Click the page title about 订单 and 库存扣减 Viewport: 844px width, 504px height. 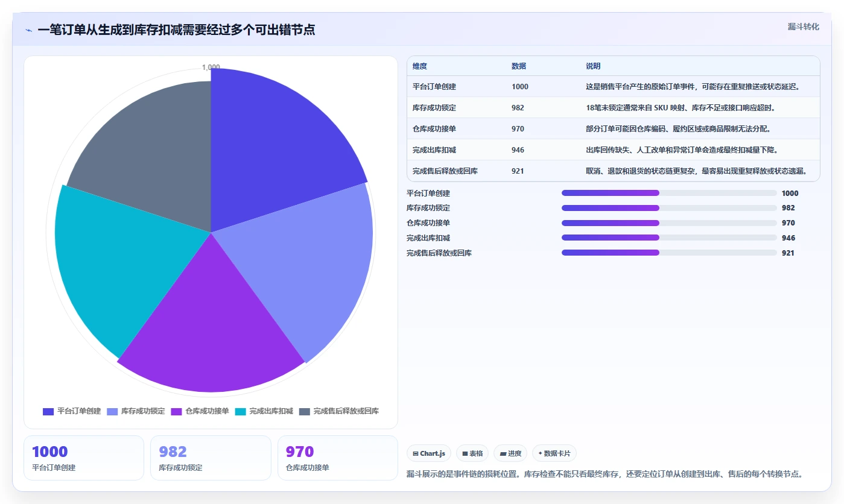[x=176, y=30]
